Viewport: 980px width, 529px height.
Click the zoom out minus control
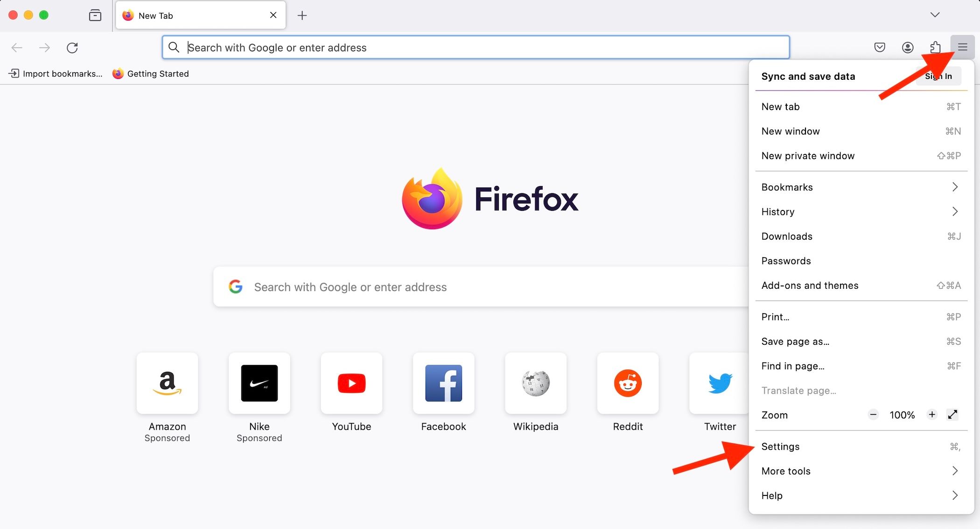[x=873, y=415]
